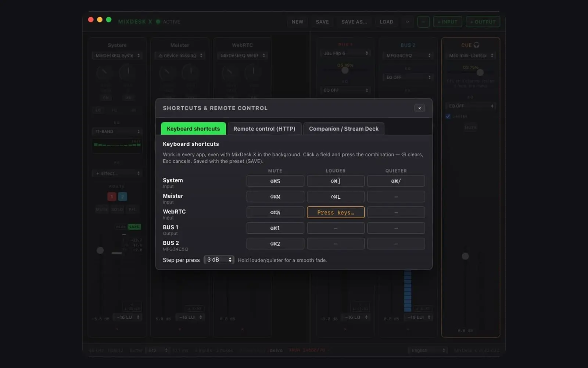588x368 pixels.
Task: Select the empty WebRTC quieter shortcut field
Action: point(396,212)
